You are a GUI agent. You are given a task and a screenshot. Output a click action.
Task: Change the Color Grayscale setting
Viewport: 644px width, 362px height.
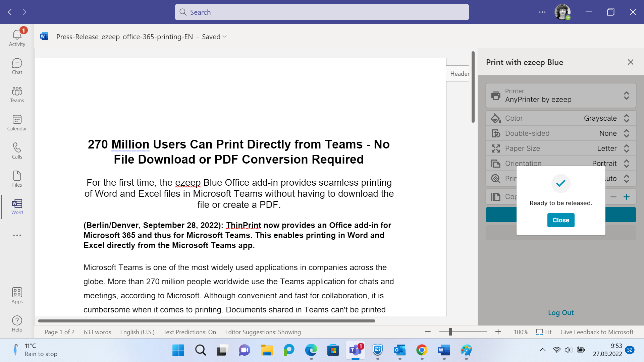561,118
